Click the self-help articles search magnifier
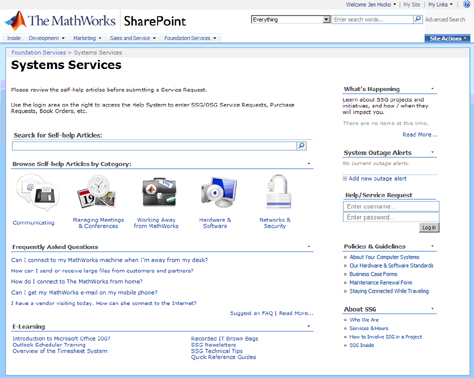Screen dimensions: 474x378 click(301, 146)
